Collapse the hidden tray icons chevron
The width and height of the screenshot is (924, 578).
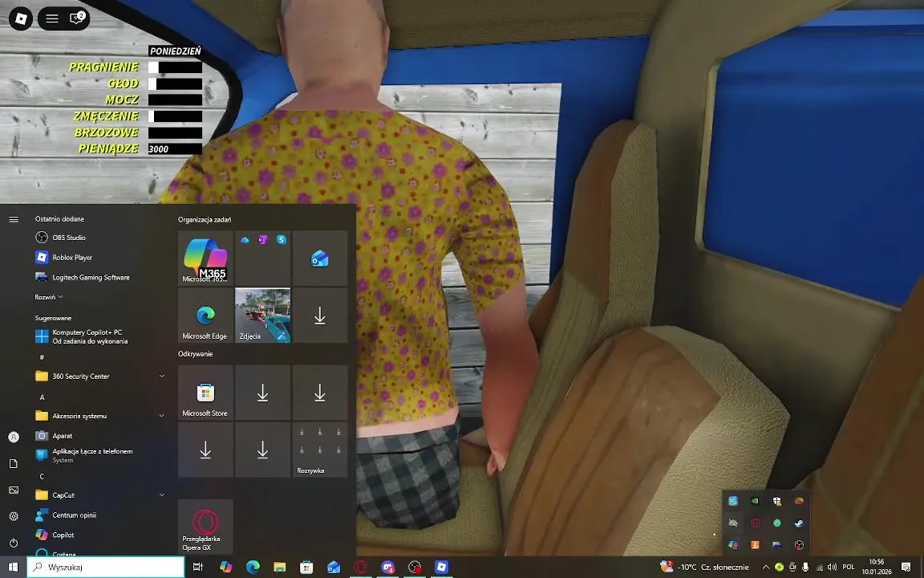click(765, 567)
